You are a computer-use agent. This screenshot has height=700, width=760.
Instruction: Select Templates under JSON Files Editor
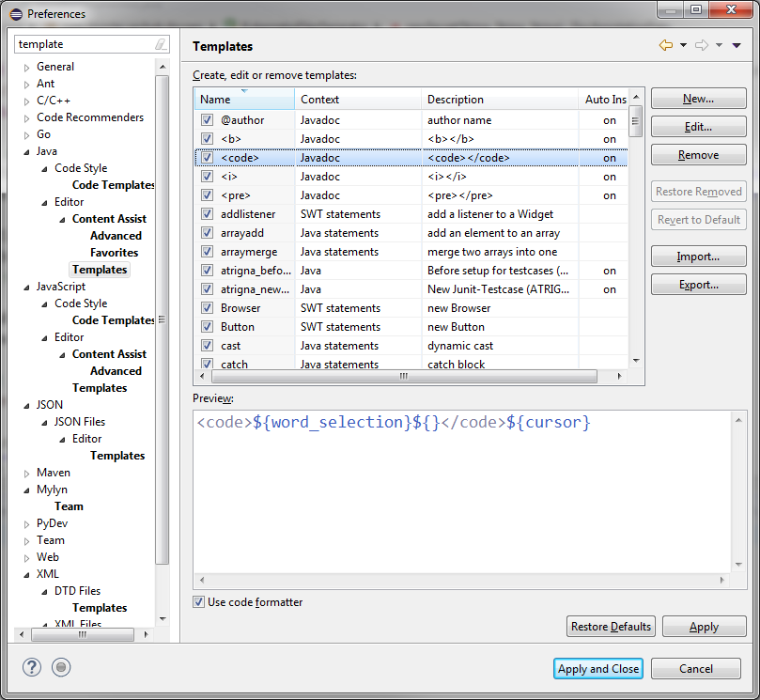117,456
